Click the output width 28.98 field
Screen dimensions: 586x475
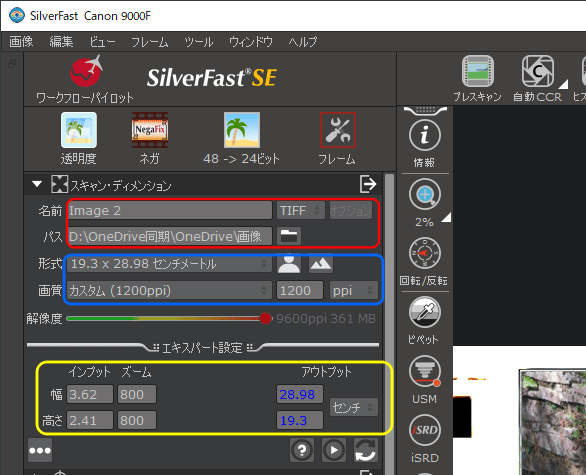pyautogui.click(x=300, y=394)
